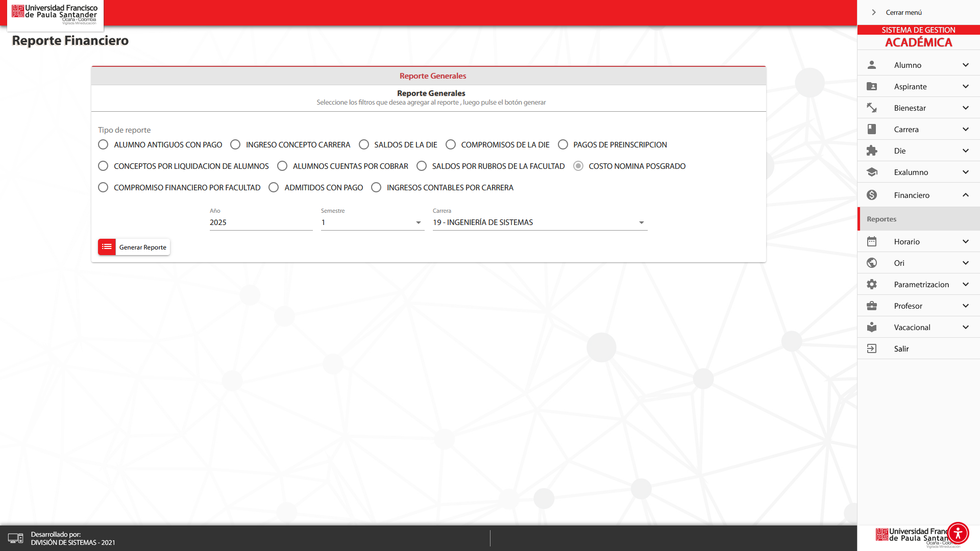Viewport: 980px width, 551px height.
Task: Click the Exalumno graduation cap icon
Action: pos(872,172)
